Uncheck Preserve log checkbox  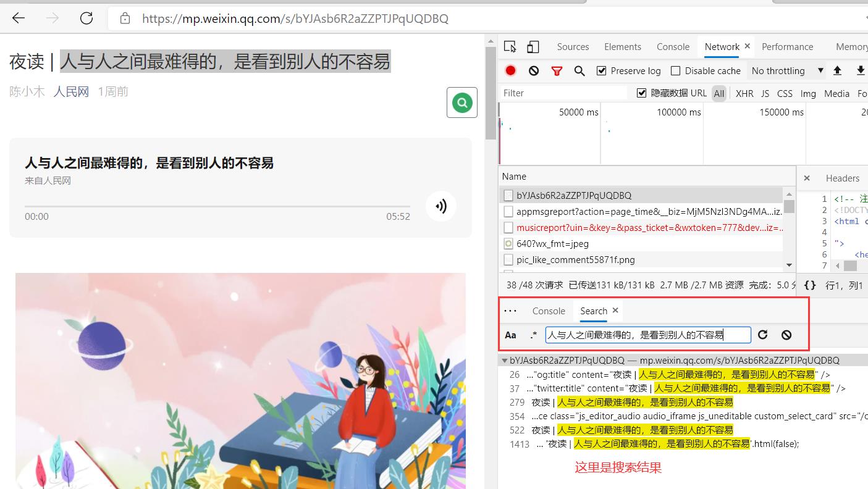point(601,70)
